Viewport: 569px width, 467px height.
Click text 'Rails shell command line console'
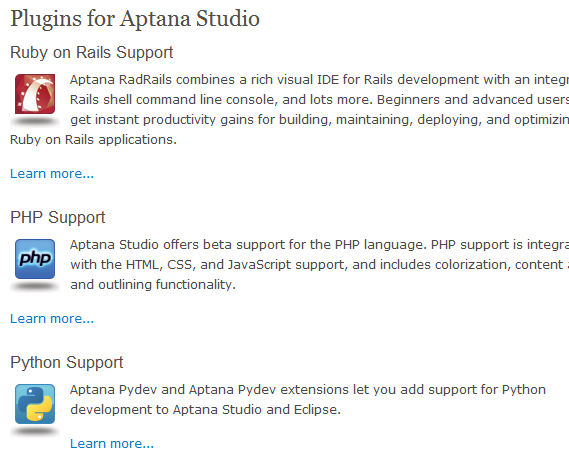[174, 99]
